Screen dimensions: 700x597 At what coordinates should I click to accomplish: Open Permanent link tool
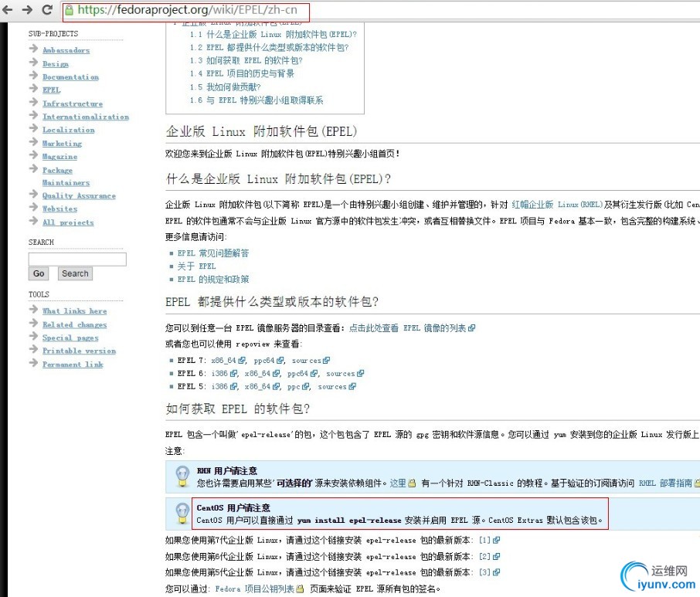pyautogui.click(x=73, y=364)
